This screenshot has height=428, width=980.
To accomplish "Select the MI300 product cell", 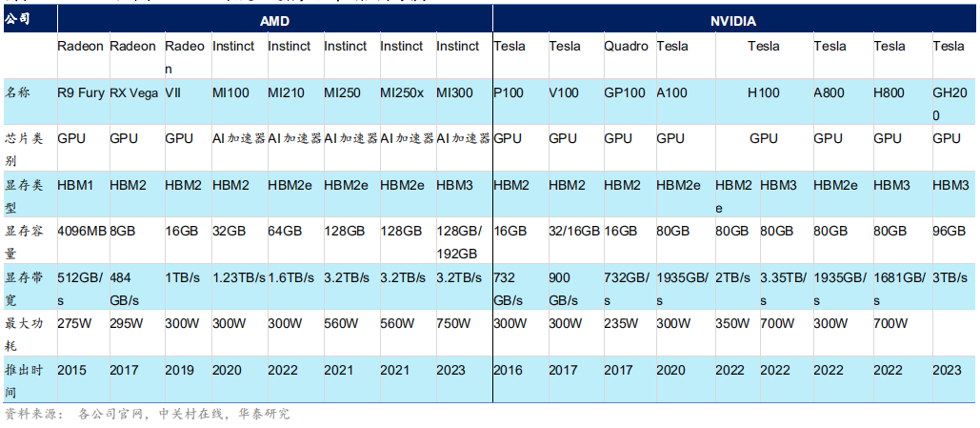I will click(x=455, y=92).
